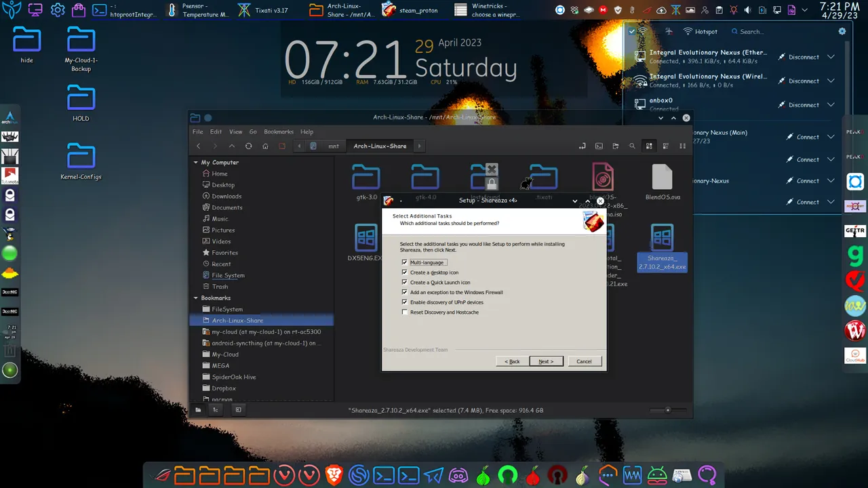Viewport: 868px width, 488px height.
Task: Go to Home folder via toolbar icon
Action: coord(265,146)
